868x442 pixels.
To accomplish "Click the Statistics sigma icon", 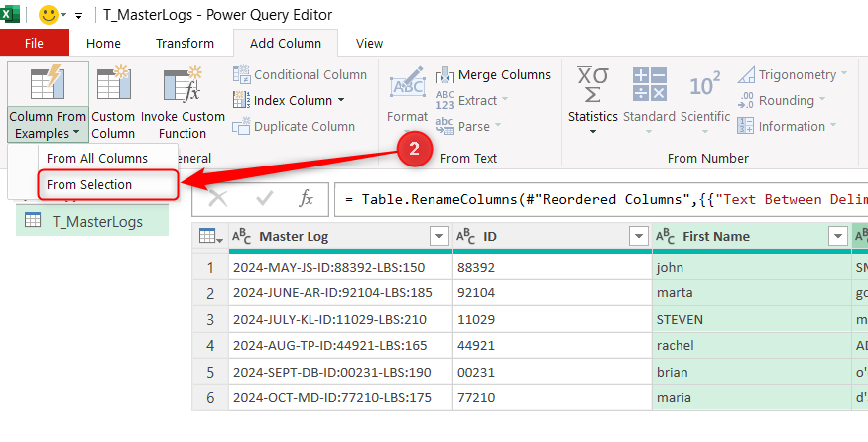I will coord(593,84).
